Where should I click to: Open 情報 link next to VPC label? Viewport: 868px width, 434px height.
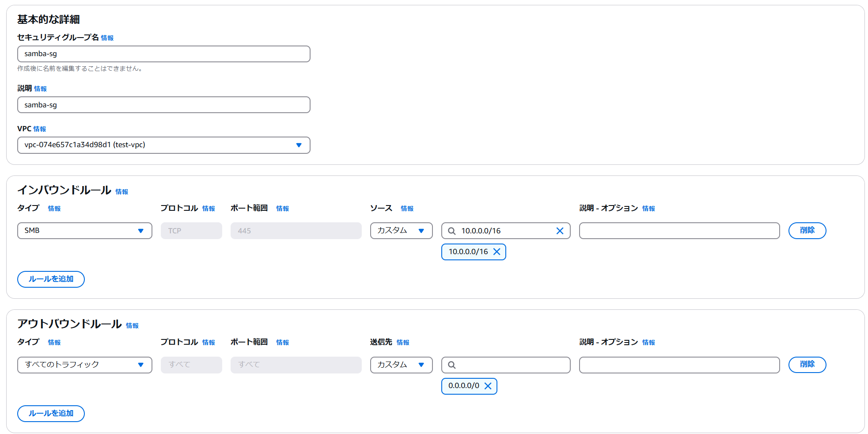(x=40, y=129)
